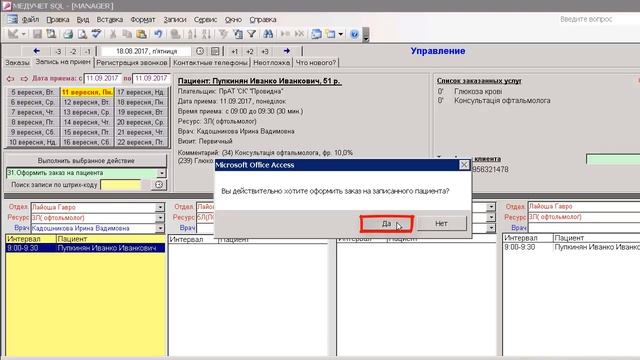Click the Insert Hyperlink toolbar icon
The height and width of the screenshot is (360, 640).
[175, 34]
